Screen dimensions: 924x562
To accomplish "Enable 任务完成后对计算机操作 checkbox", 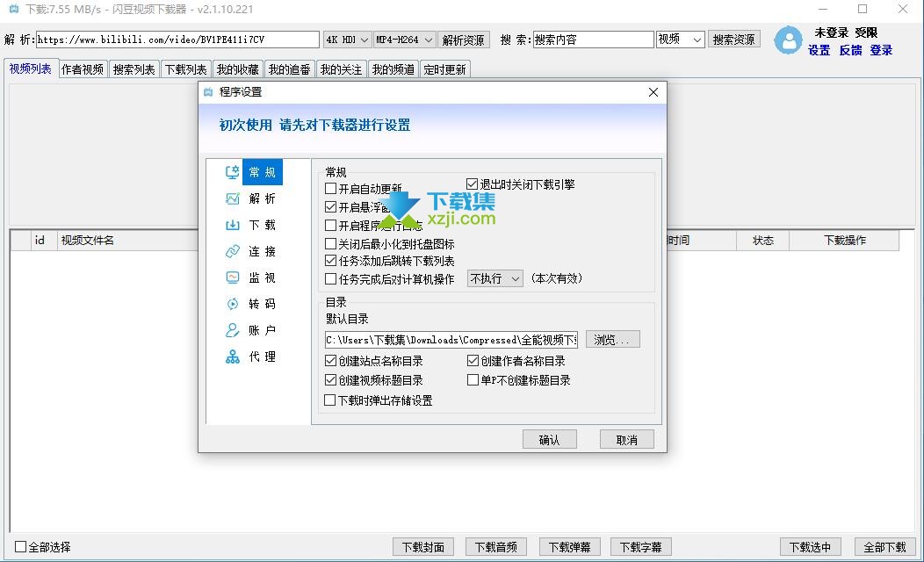I will (330, 279).
